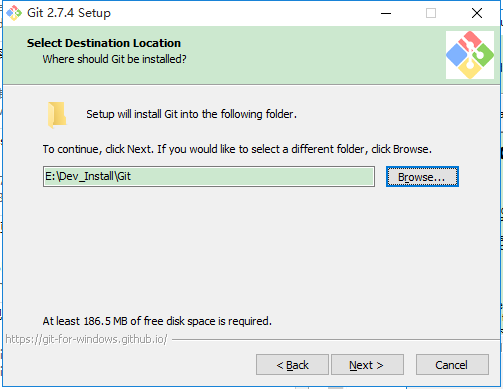Open the git-for-windows.github.io link
Screen dimensions: 503x389
click(86, 339)
